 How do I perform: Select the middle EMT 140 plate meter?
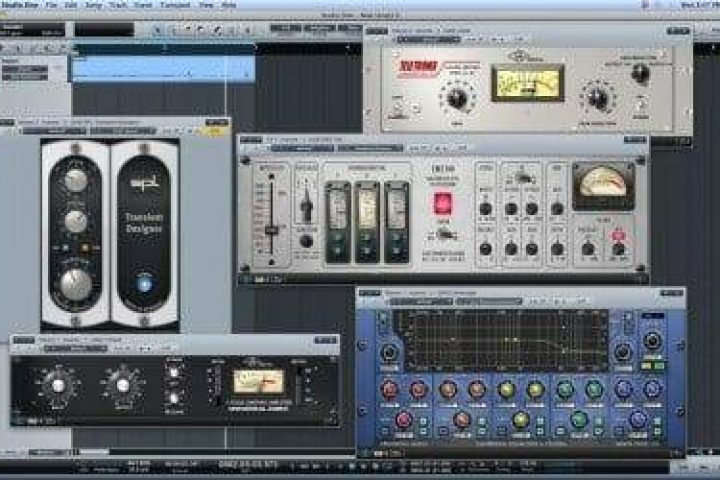tap(367, 223)
